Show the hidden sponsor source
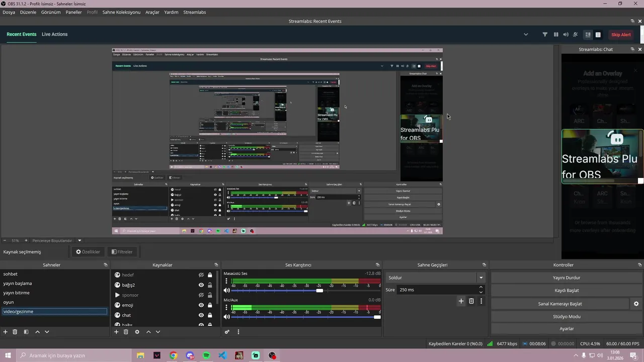Image resolution: width=644 pixels, height=362 pixels. click(x=201, y=295)
